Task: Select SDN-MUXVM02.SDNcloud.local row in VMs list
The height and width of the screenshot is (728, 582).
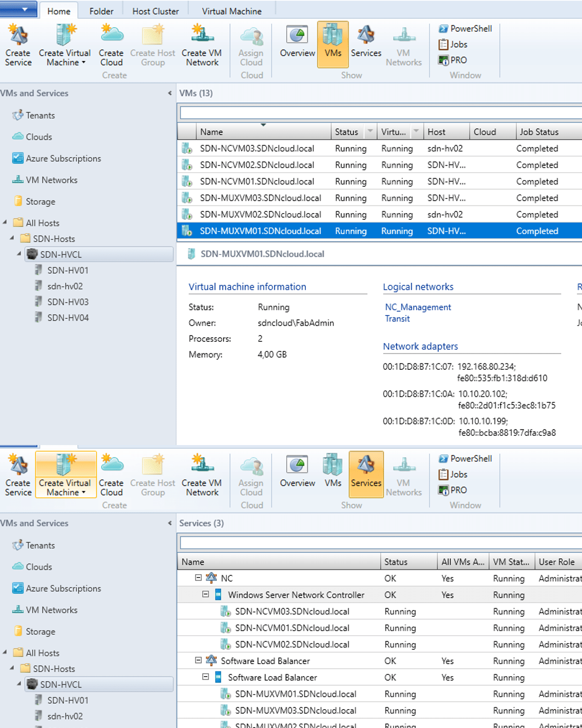Action: [379, 214]
